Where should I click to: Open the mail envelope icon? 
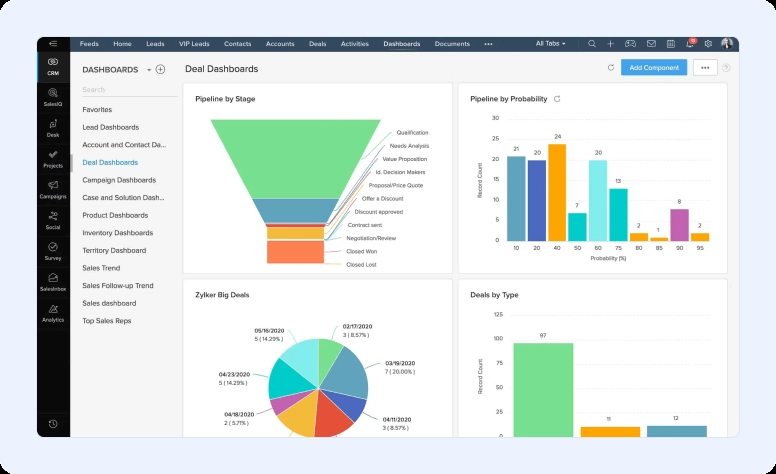pyautogui.click(x=651, y=44)
